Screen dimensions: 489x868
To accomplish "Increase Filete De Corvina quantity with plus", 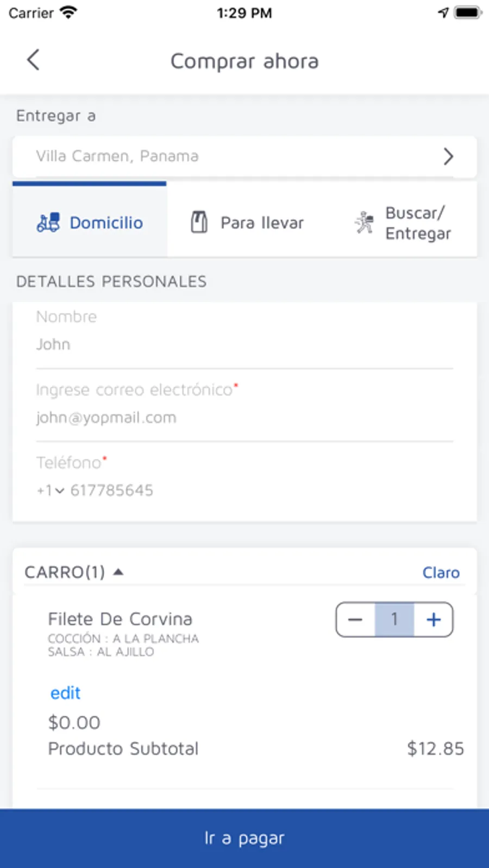I will [x=433, y=619].
